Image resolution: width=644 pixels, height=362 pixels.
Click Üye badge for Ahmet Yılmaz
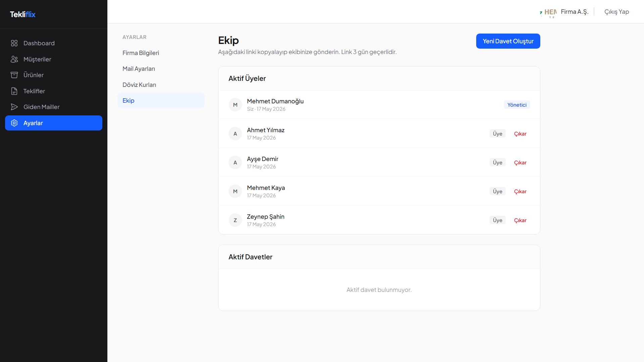click(498, 134)
